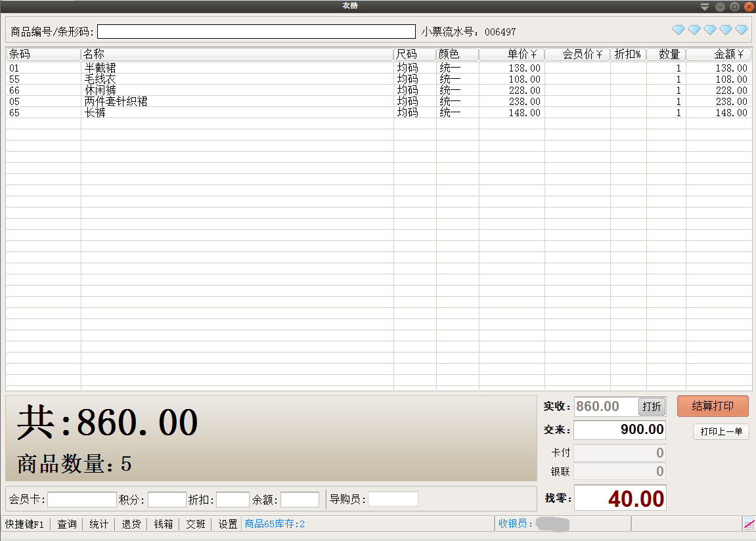Click the last diamond icon on right
Image resolution: width=756 pixels, height=541 pixels.
point(742,30)
